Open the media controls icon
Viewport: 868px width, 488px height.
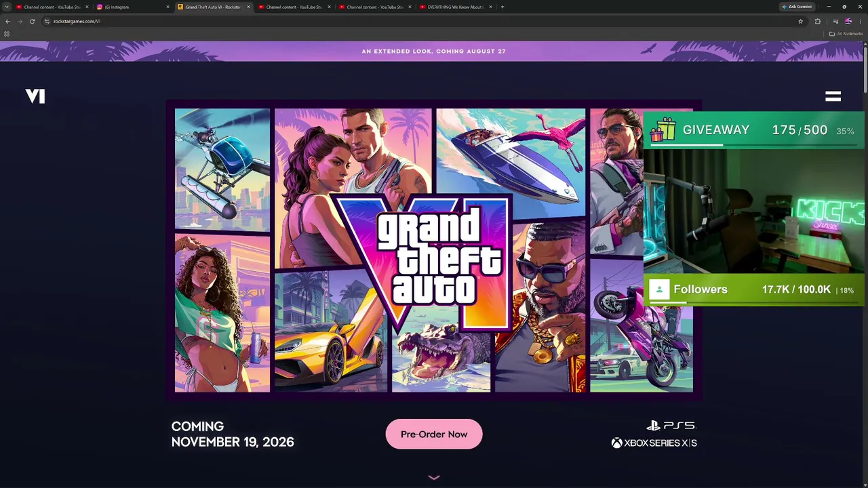pos(835,21)
